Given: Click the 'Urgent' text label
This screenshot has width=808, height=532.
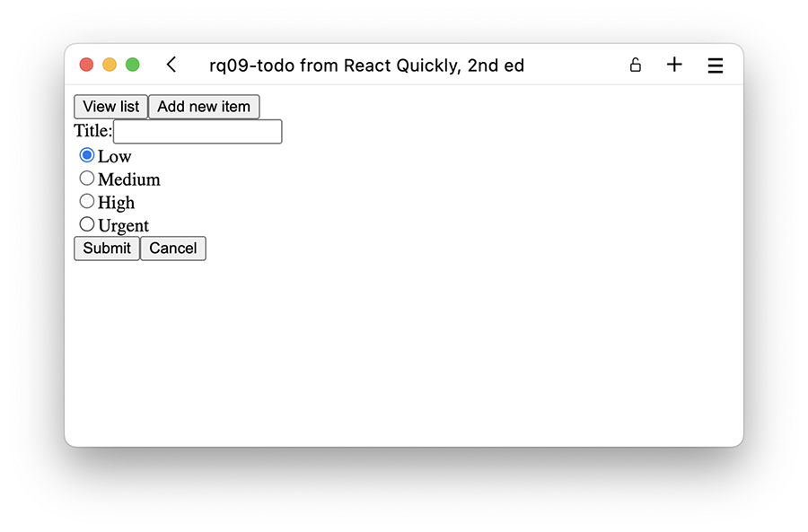Looking at the screenshot, I should 123,225.
